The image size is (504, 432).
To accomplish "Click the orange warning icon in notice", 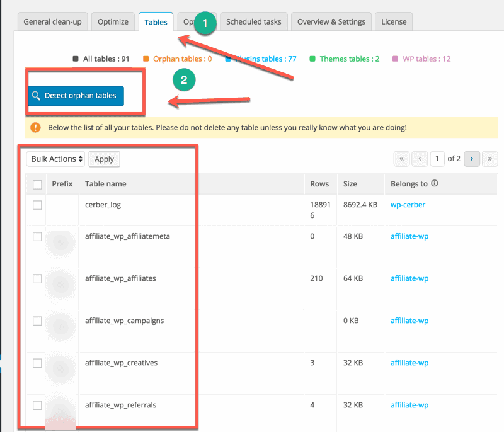I will pyautogui.click(x=36, y=127).
